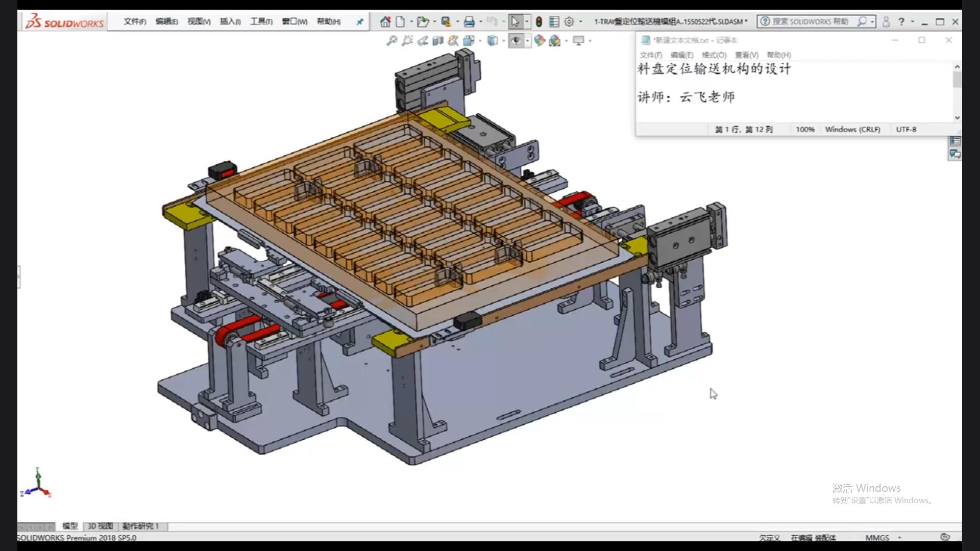The height and width of the screenshot is (551, 980).
Task: Click Zoom to Area icon
Action: 407,40
